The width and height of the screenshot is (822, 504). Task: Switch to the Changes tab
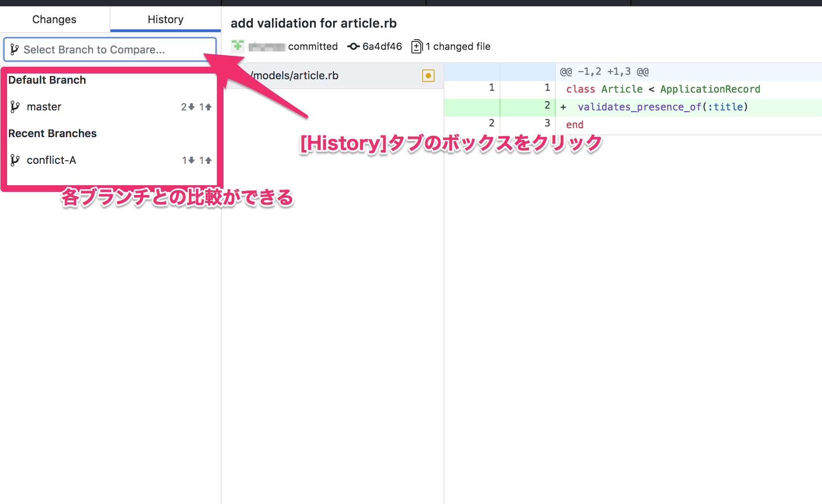(54, 20)
